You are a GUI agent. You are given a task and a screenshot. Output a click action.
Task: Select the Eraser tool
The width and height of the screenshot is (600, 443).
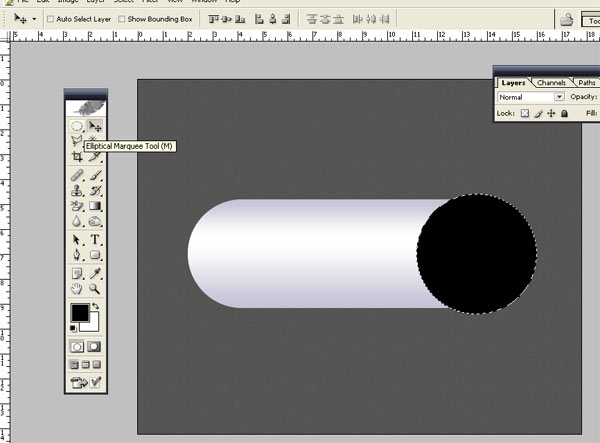click(x=77, y=206)
